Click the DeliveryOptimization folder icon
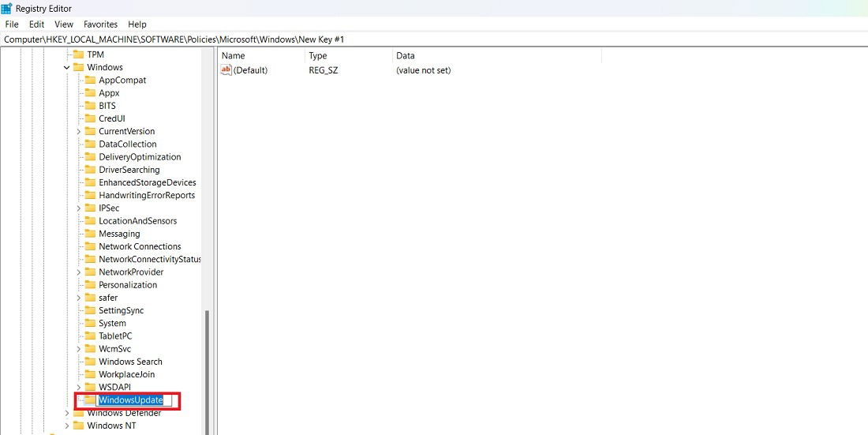Screen dimensions: 868x435 90,157
